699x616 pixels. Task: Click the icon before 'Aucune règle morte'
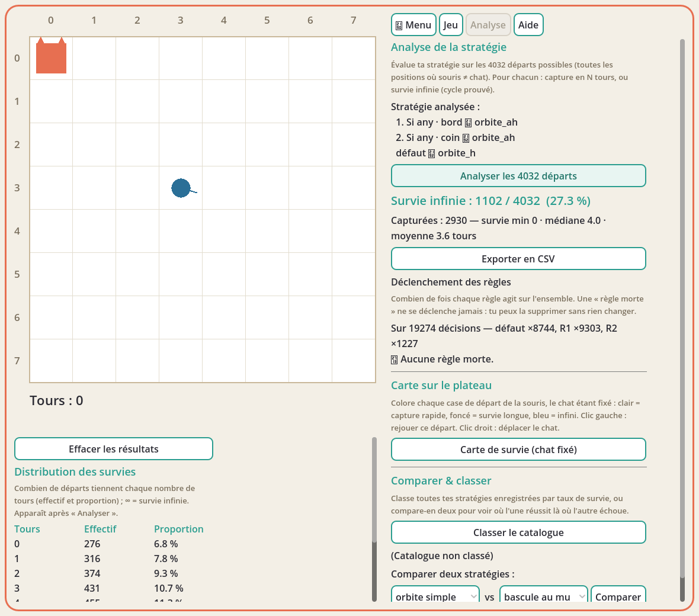394,360
